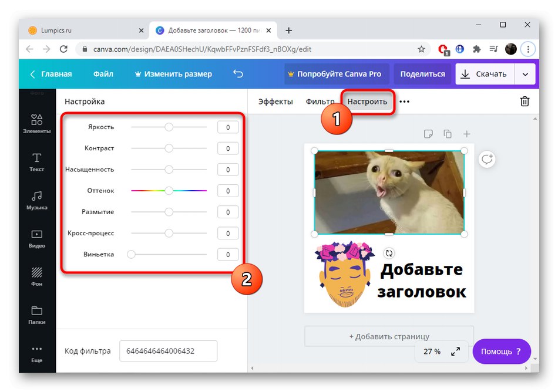Image resolution: width=558 pixels, height=392 pixels.
Task: Open the Chrome three-dot browser menu
Action: click(528, 49)
